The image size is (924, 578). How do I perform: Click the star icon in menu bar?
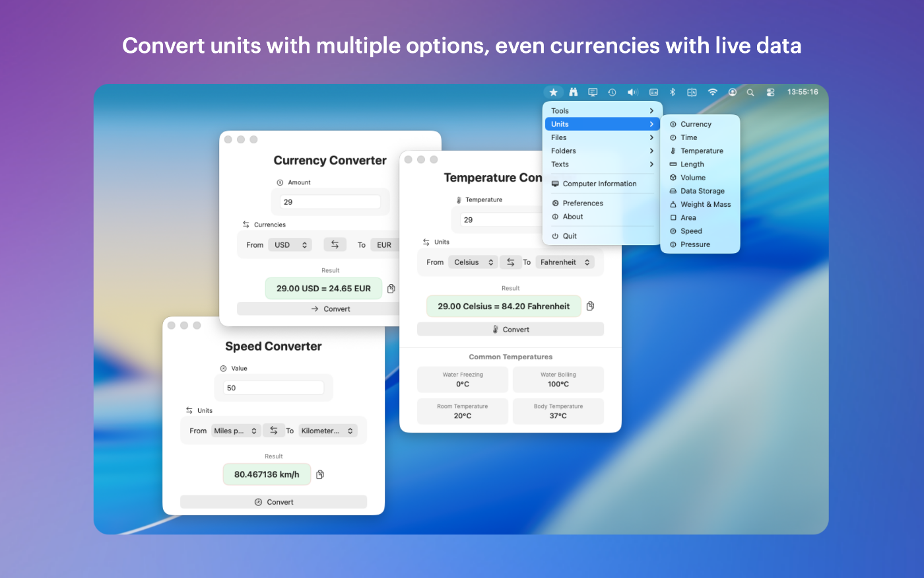click(553, 92)
